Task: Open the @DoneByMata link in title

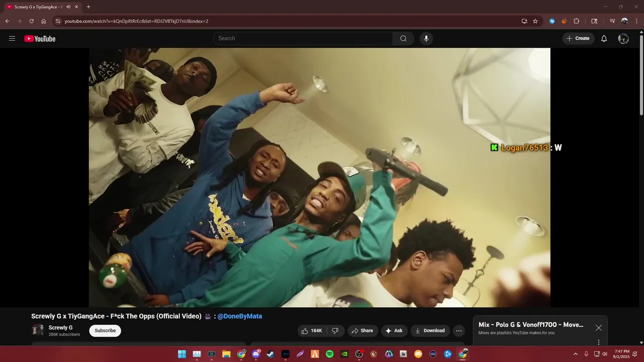Action: pyautogui.click(x=239, y=316)
